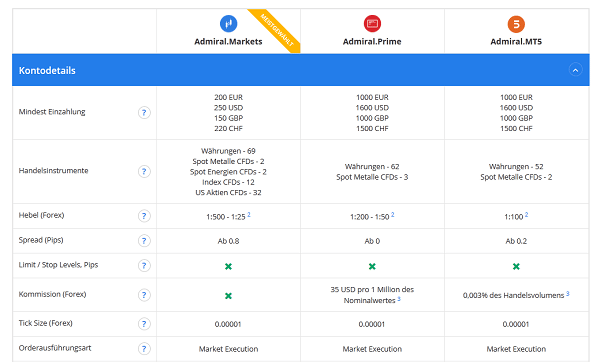Click the Admiral.MT5 orange icon
600x362 pixels.
pyautogui.click(x=516, y=24)
